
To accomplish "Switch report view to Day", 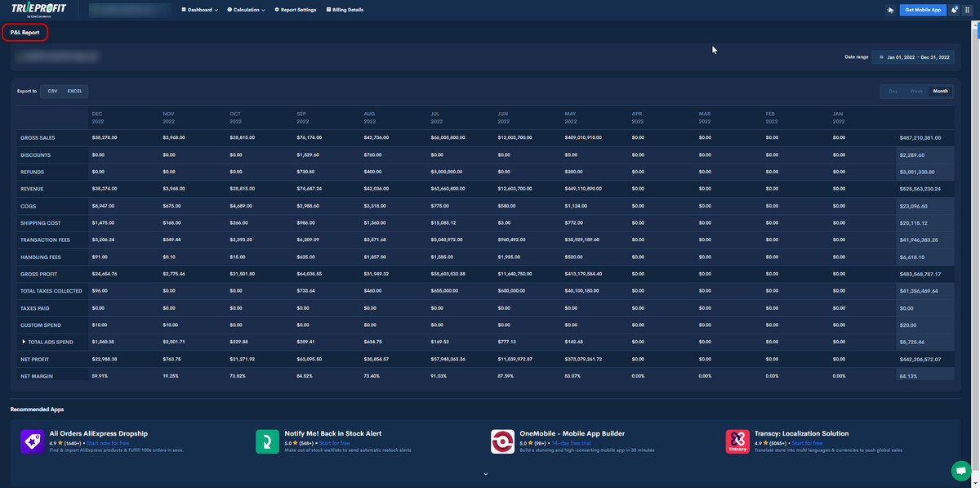I will click(893, 92).
